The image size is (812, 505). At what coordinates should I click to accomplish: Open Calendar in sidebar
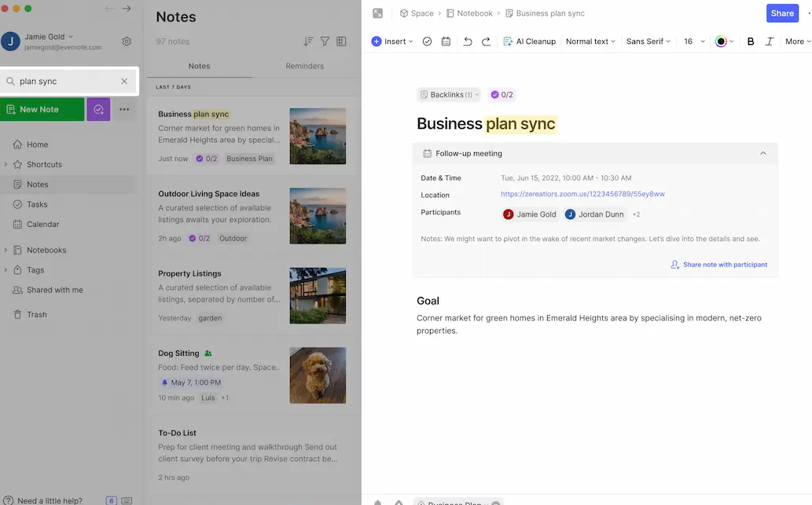tap(42, 224)
